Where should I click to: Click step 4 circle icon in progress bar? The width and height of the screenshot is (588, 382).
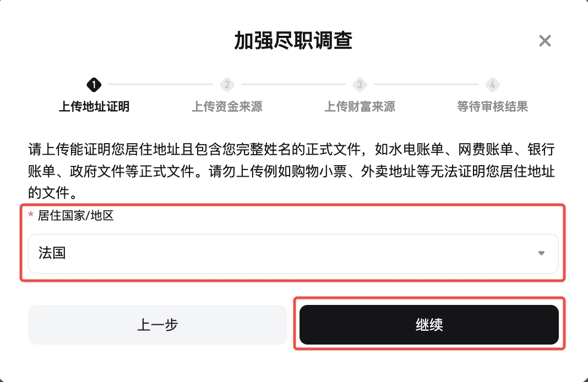coord(492,85)
